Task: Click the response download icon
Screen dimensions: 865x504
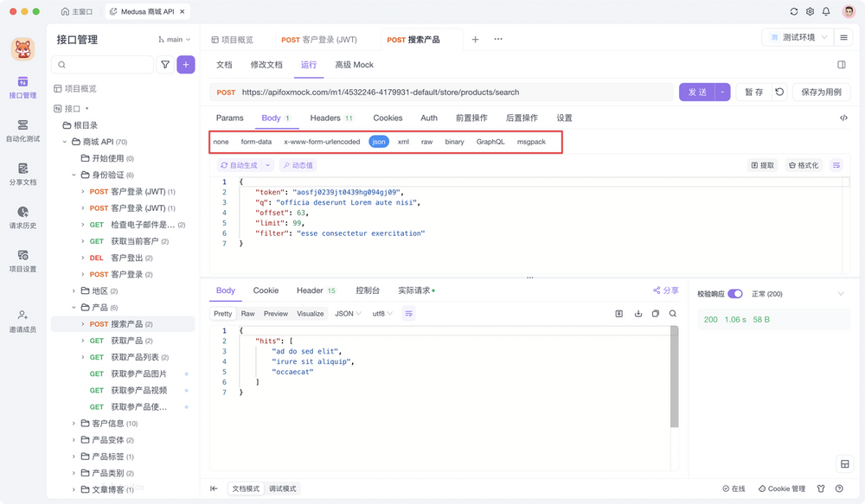Action: click(x=638, y=314)
